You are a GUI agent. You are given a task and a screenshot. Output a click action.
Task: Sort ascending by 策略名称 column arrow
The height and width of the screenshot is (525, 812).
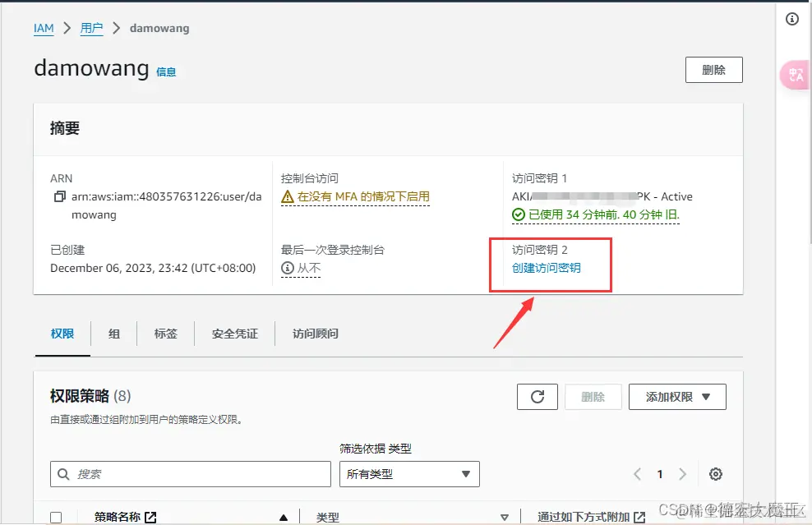pyautogui.click(x=284, y=518)
